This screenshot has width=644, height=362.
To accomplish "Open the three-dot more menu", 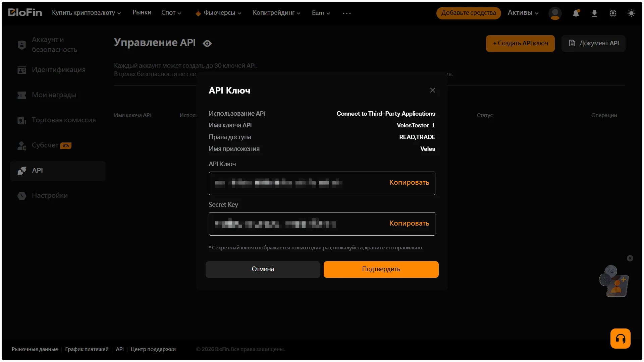I will pyautogui.click(x=347, y=13).
